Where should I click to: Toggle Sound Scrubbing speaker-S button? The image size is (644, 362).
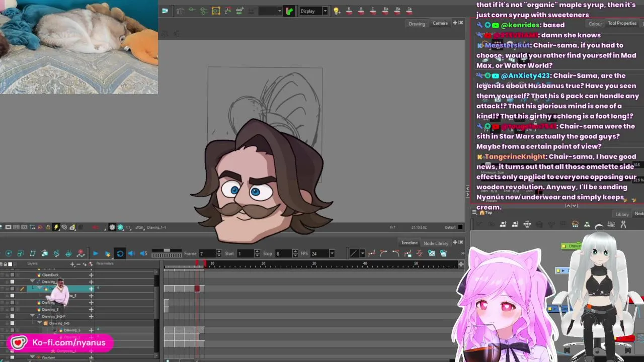pos(143,253)
